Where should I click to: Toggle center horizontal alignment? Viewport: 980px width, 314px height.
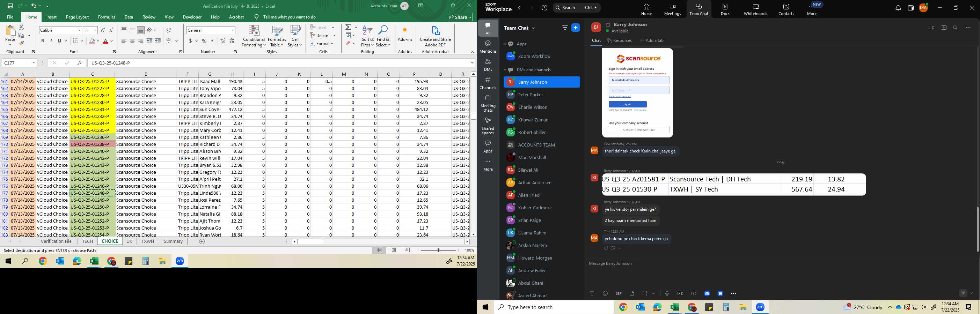point(132,41)
